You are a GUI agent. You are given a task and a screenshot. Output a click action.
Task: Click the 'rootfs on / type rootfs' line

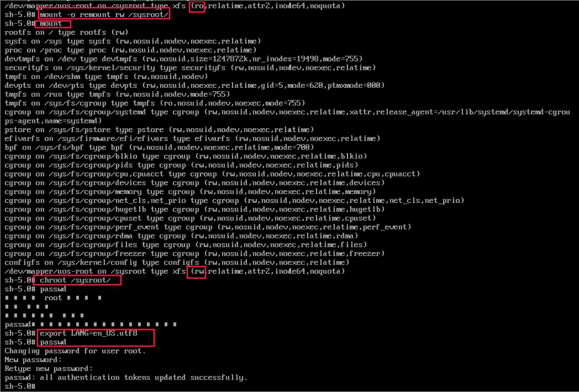click(67, 33)
